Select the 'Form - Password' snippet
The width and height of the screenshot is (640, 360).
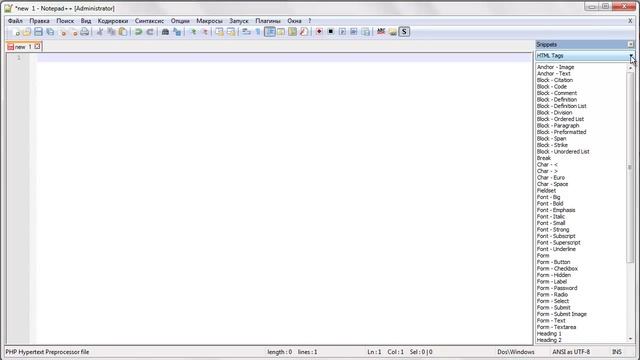coord(557,288)
